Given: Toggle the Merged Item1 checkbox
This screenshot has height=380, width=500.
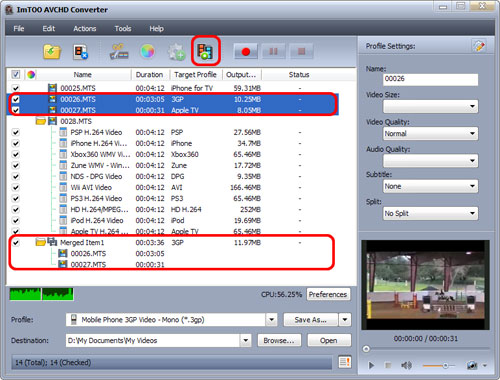Looking at the screenshot, I should (16, 242).
